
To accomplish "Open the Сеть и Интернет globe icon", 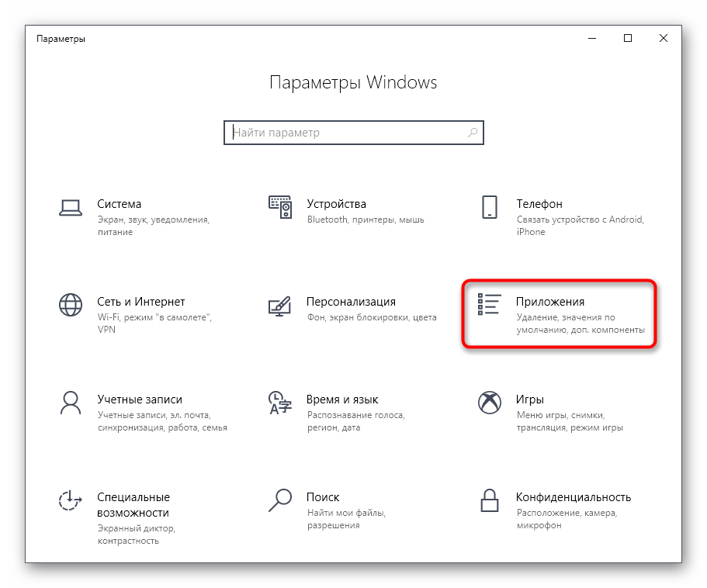I will [x=71, y=305].
